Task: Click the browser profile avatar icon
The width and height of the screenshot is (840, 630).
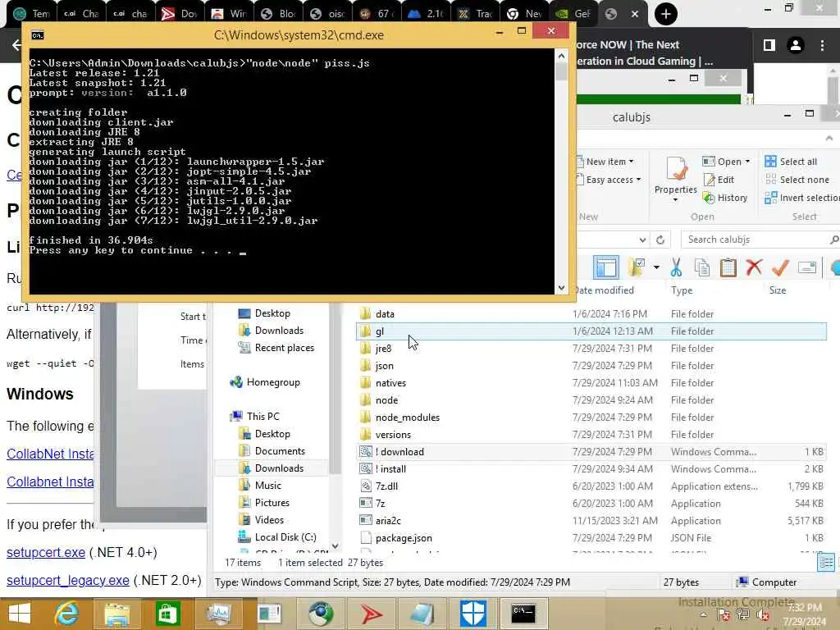Action: (796, 45)
